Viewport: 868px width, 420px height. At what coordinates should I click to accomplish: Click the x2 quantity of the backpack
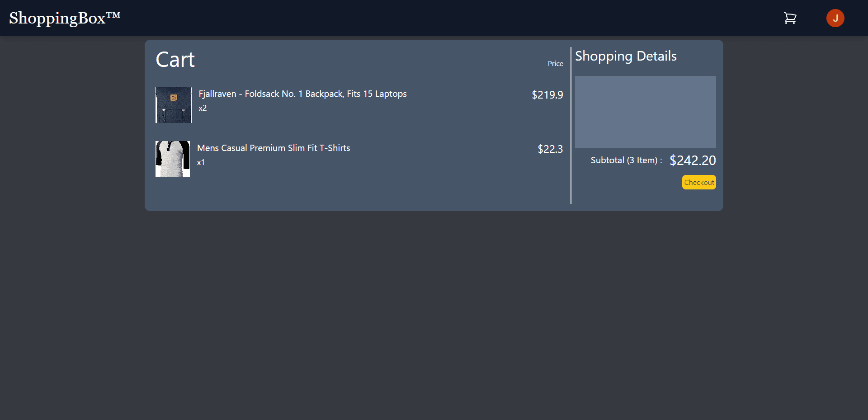(203, 108)
